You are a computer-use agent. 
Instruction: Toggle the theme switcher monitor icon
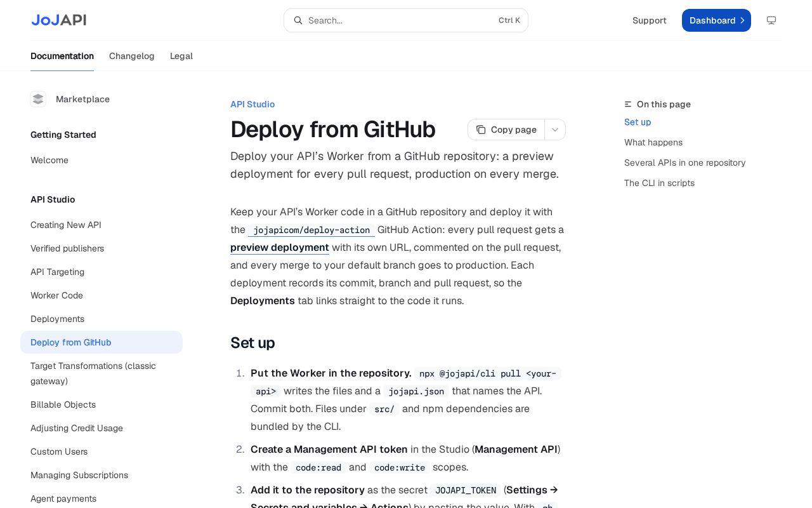point(771,20)
